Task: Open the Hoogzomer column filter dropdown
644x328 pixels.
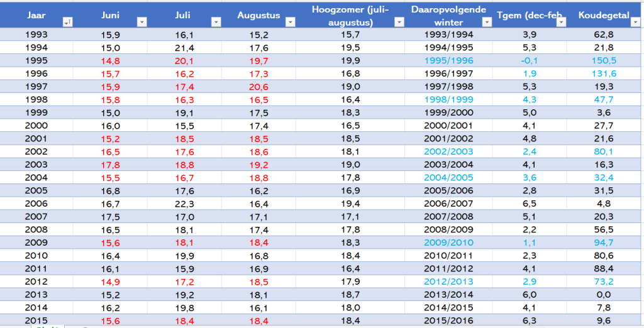Action: coord(399,22)
